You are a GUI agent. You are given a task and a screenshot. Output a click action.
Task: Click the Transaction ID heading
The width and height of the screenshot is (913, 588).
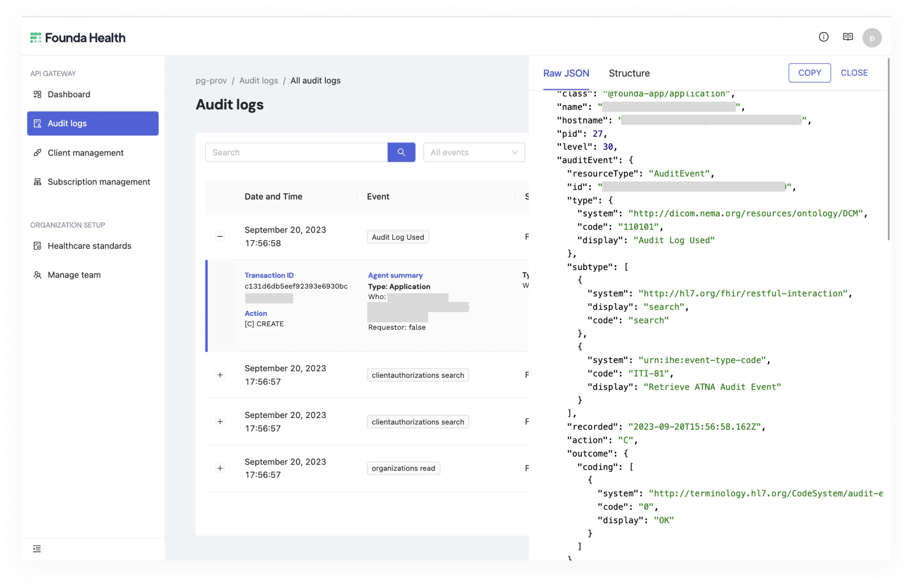click(x=269, y=275)
